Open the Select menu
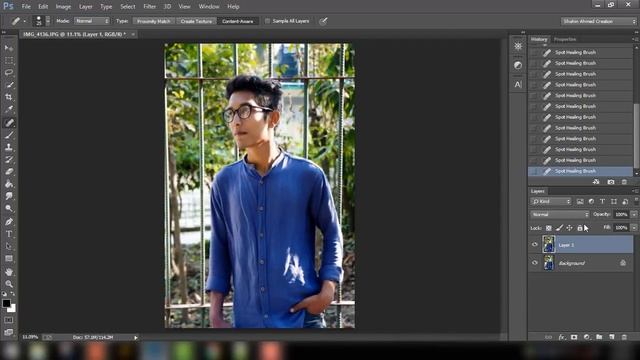This screenshot has width=640, height=360. coord(127,7)
